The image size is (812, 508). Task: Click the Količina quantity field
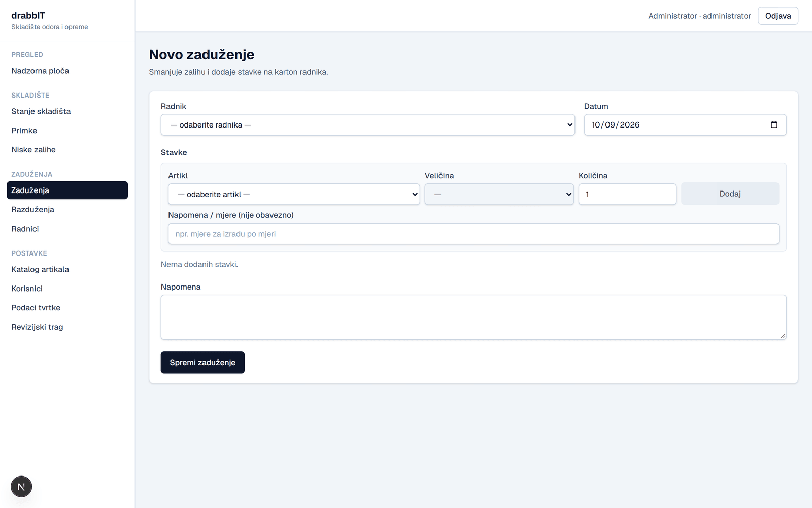pyautogui.click(x=627, y=194)
